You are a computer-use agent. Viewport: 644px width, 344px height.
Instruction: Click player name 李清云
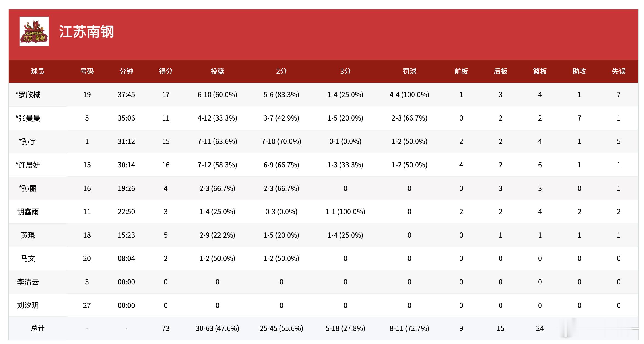point(28,282)
